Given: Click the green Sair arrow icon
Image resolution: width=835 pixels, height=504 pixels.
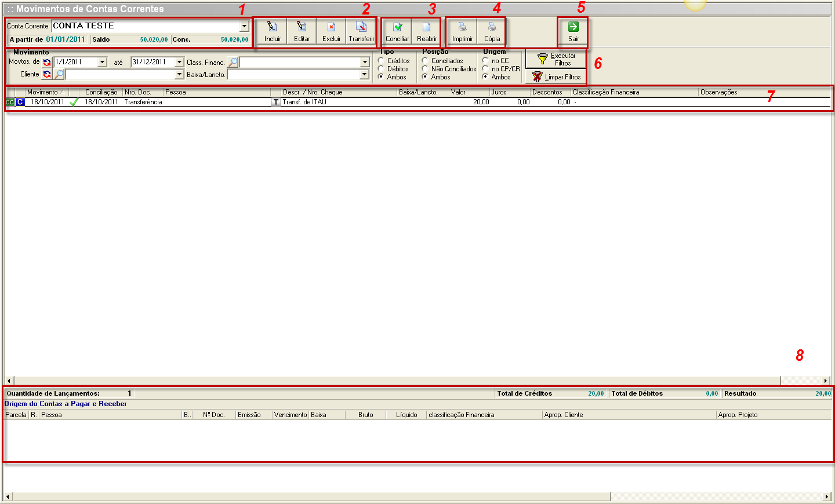Looking at the screenshot, I should (x=573, y=27).
